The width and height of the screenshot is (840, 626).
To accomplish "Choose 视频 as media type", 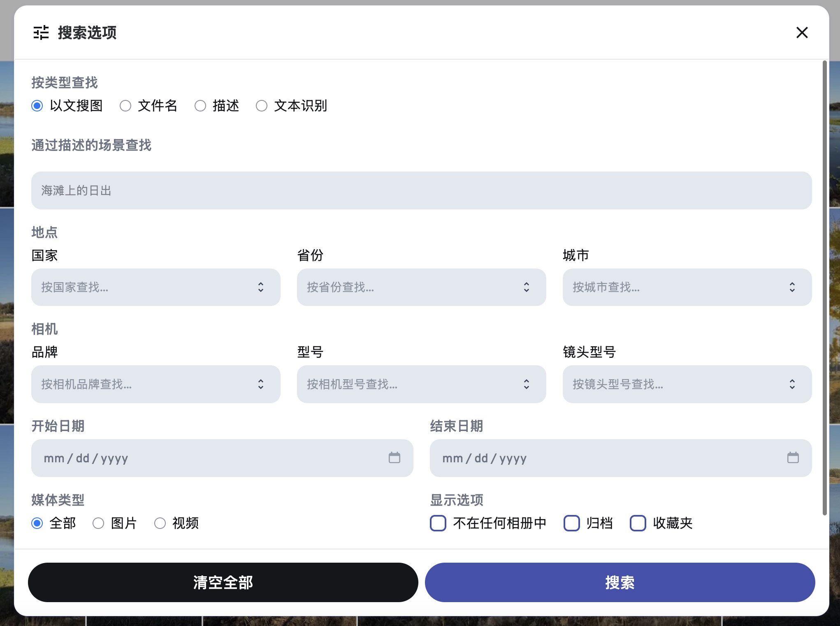I will click(x=160, y=523).
